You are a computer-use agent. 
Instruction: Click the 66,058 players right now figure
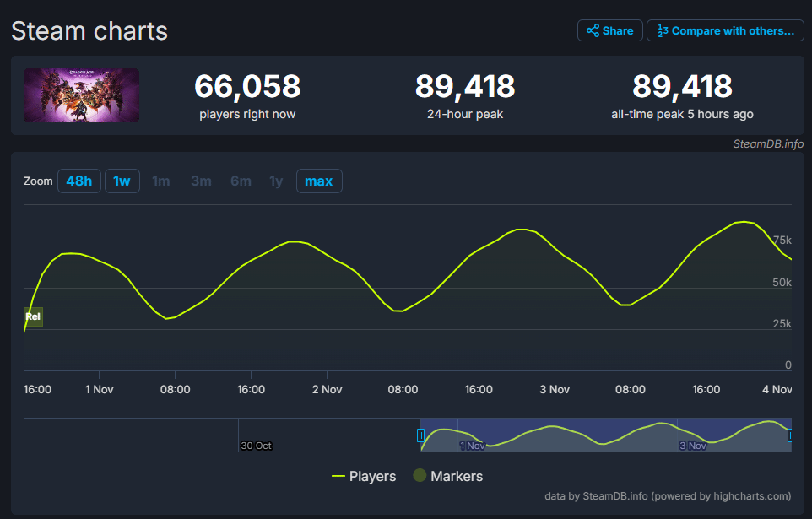pyautogui.click(x=247, y=86)
